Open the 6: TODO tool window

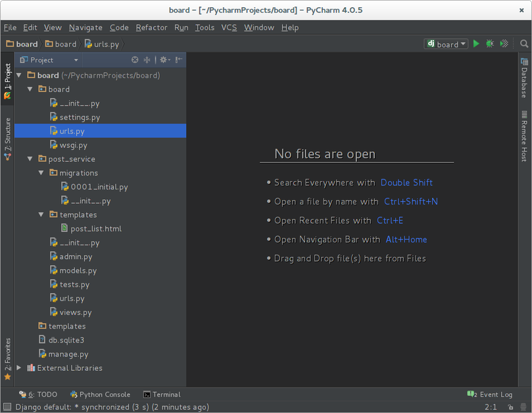pos(38,395)
